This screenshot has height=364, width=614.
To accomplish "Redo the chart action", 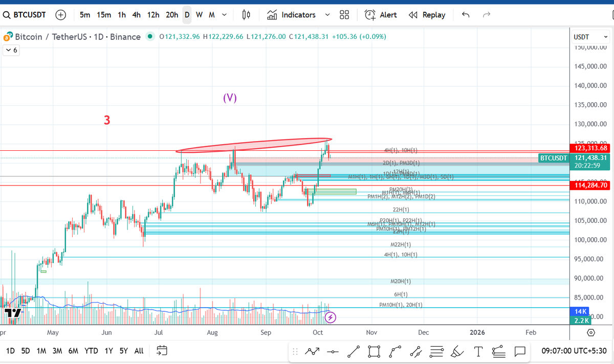I will [x=487, y=15].
